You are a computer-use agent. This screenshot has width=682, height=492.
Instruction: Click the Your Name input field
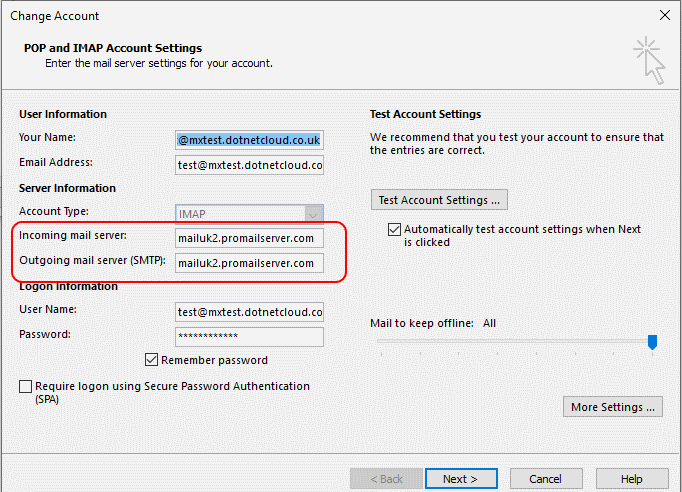[x=249, y=140]
